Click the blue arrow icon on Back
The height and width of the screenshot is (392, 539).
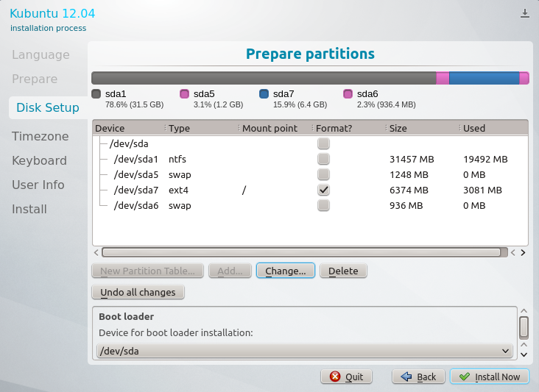[x=406, y=377]
